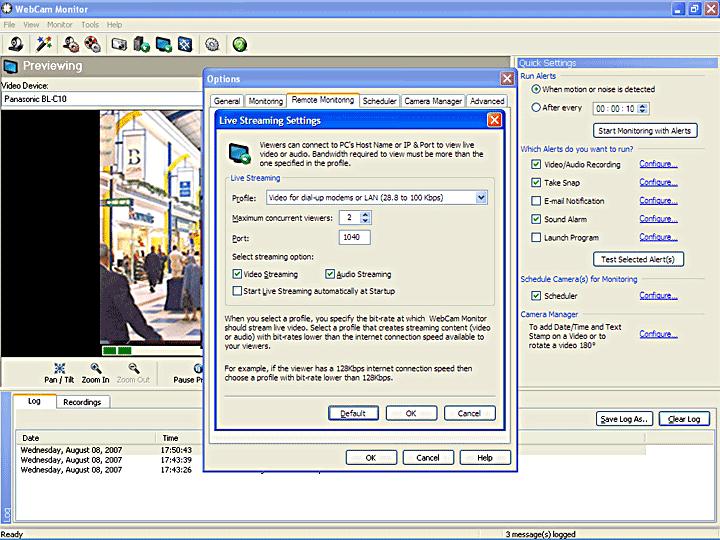The image size is (720, 540).
Task: Click the Port input field showing 1040
Action: [x=354, y=237]
